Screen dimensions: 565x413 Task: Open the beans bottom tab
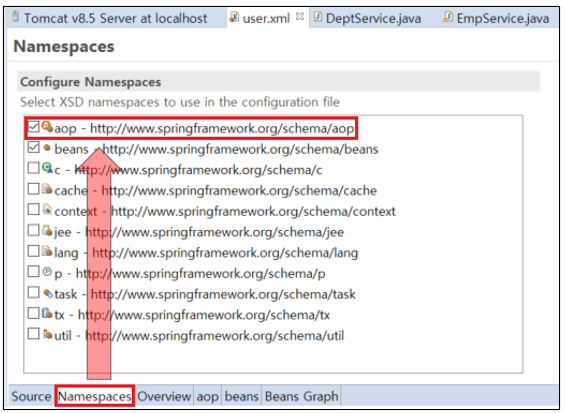(x=241, y=396)
